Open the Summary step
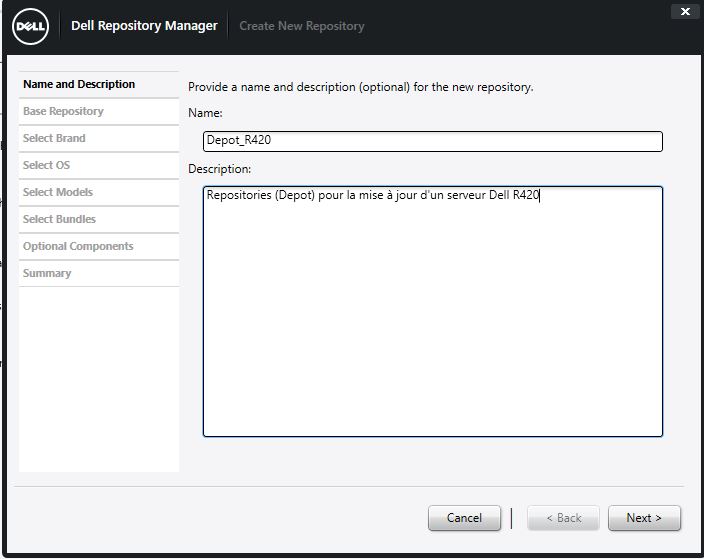704x559 pixels. coord(99,273)
